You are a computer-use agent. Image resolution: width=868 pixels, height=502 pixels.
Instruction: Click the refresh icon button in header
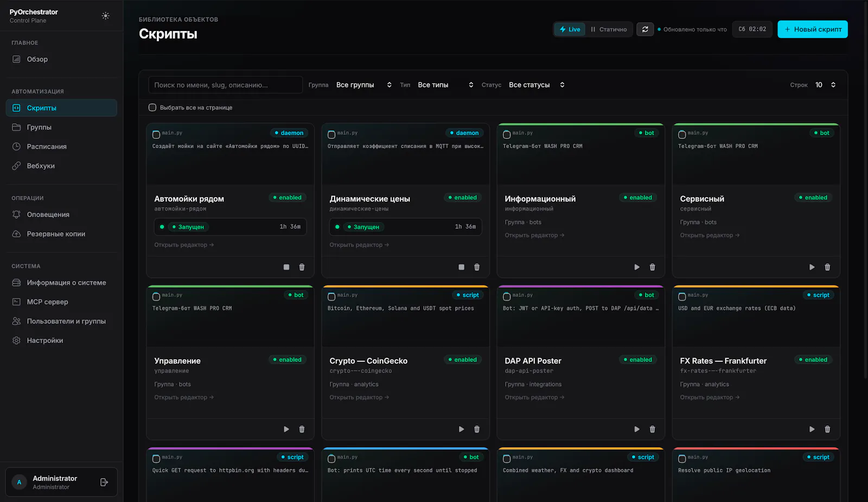pos(645,29)
